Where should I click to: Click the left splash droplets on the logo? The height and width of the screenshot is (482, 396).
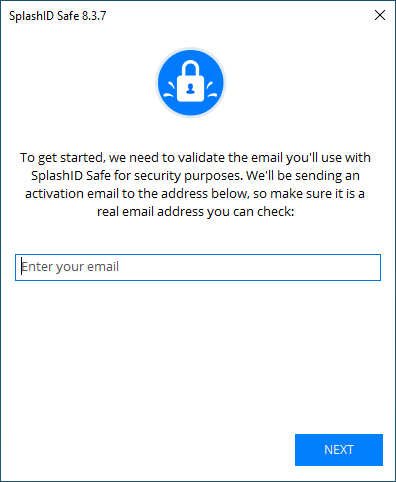tap(168, 90)
